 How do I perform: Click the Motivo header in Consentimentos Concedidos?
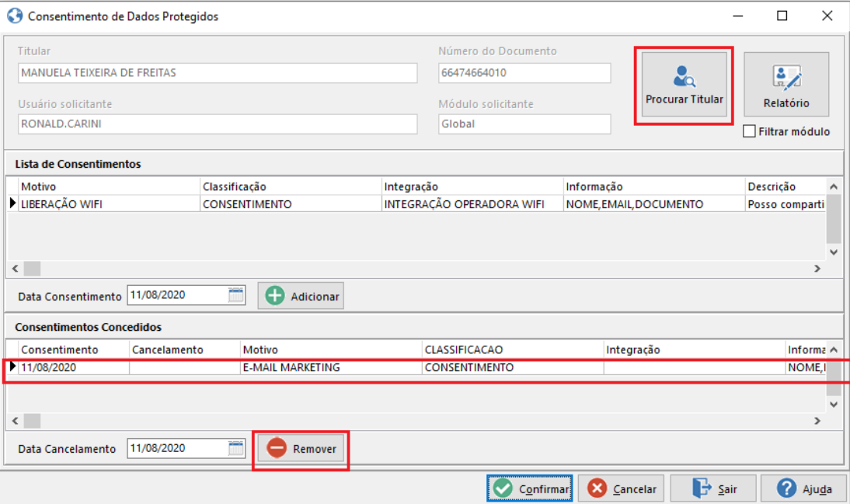331,349
